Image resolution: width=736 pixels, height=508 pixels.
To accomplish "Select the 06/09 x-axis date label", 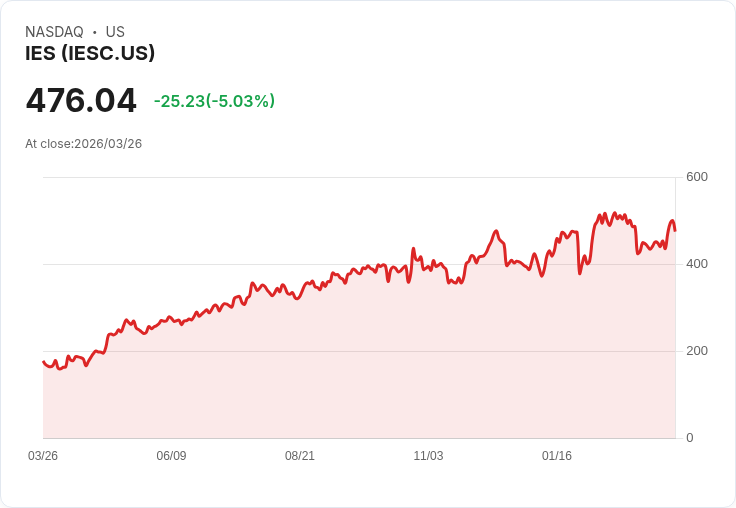I will [x=171, y=456].
